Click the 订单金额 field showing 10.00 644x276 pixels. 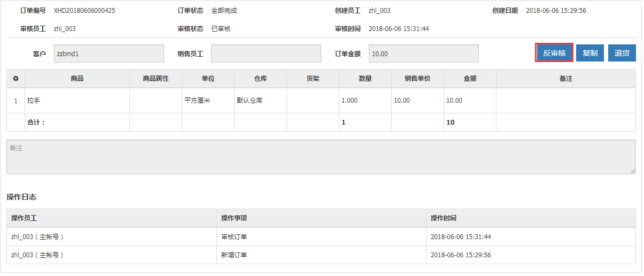[423, 53]
